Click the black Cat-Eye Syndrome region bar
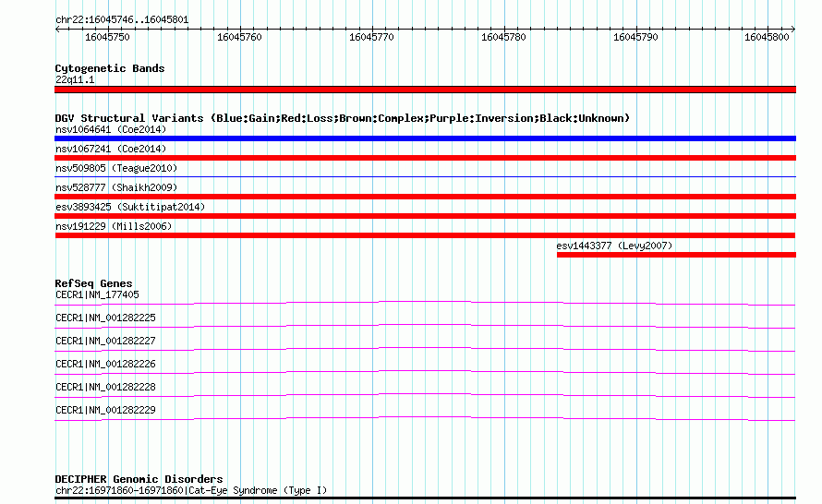 click(425, 498)
